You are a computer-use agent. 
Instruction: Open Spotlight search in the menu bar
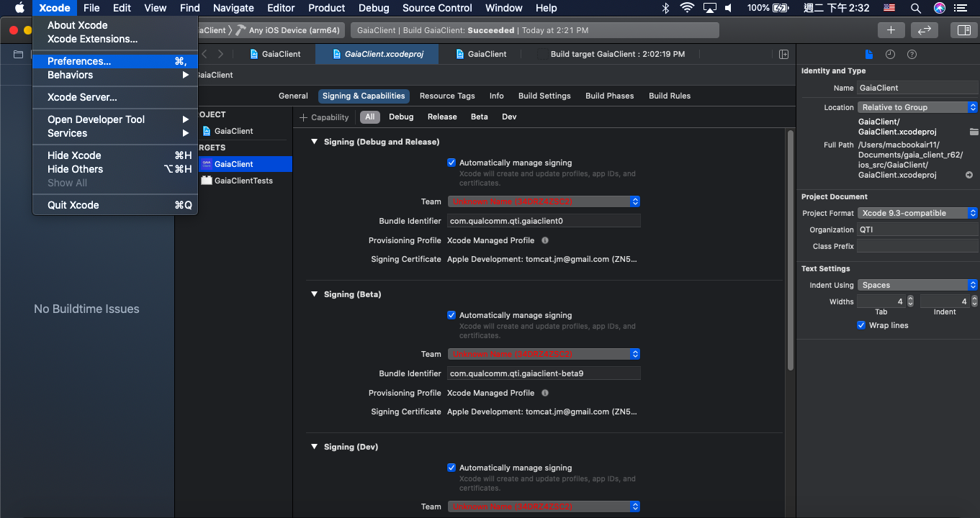coord(916,8)
